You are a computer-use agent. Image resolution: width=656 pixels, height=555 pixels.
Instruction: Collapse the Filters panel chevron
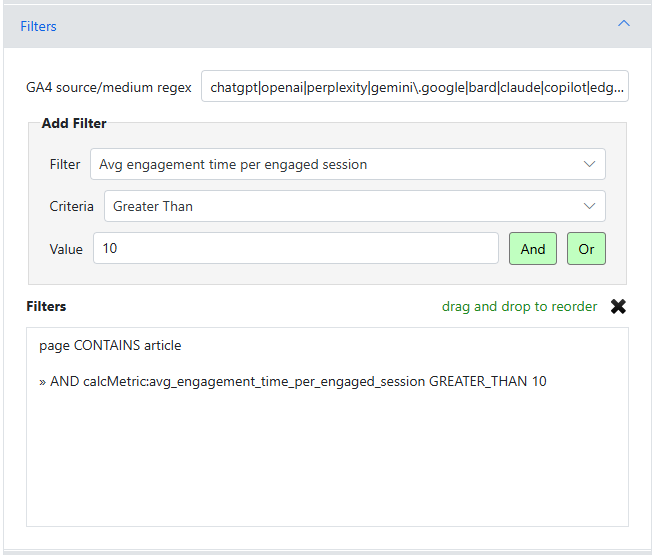point(623,23)
